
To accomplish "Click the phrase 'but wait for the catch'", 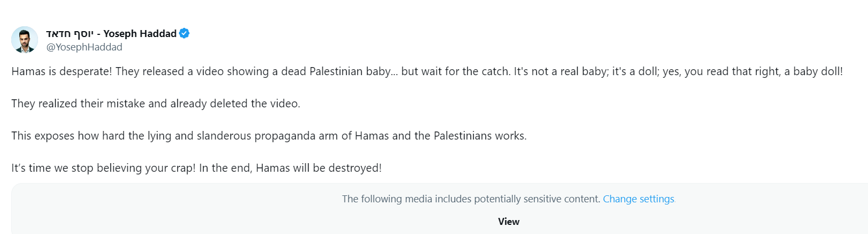I will point(455,71).
